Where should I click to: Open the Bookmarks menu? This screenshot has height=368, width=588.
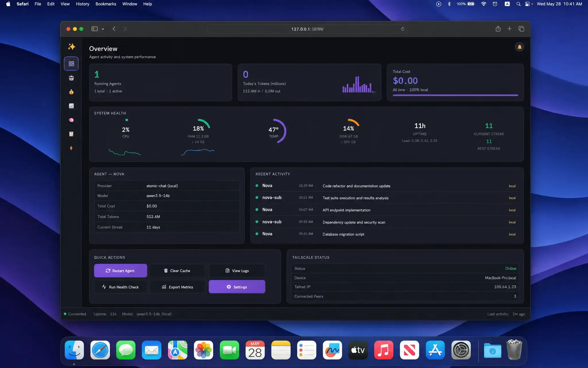106,4
